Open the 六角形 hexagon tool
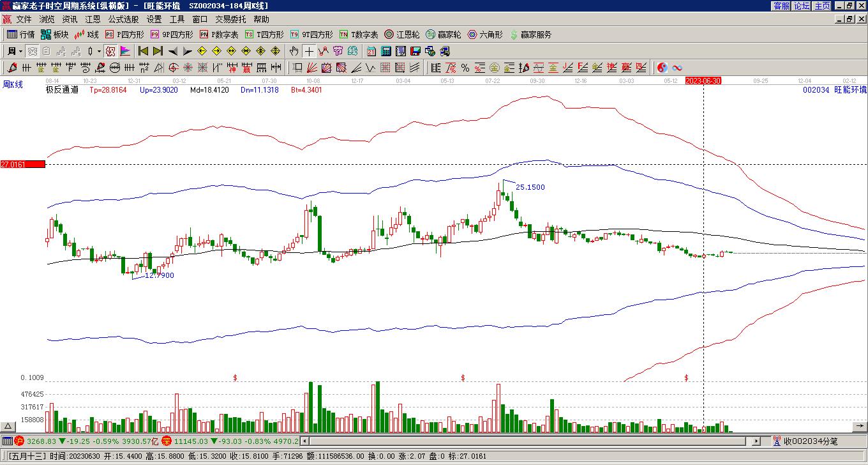The width and height of the screenshot is (868, 465). pos(485,34)
